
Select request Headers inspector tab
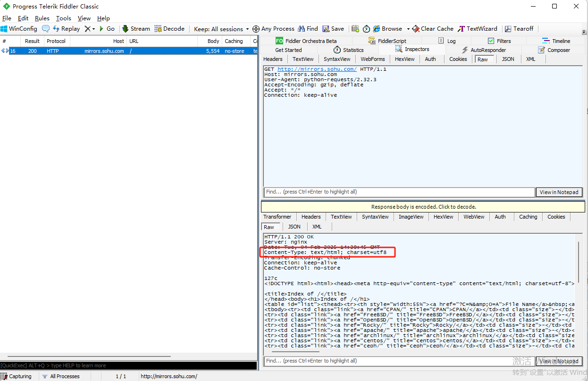[x=273, y=59]
